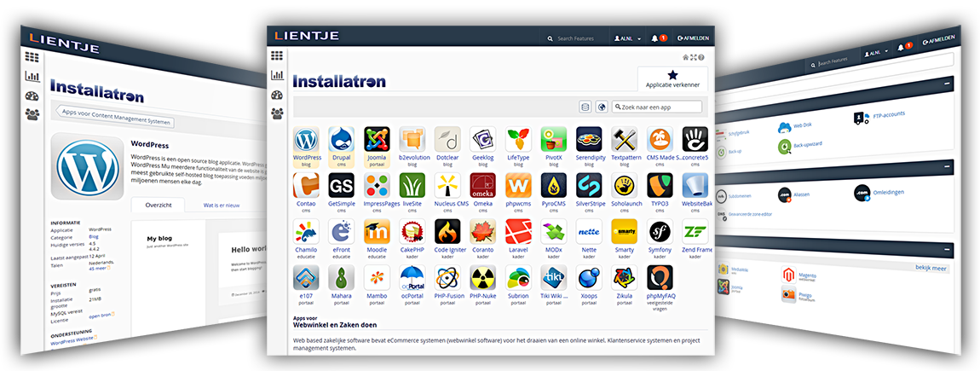Open user management icon in center sidebar
This screenshot has width=980, height=371.
tap(277, 114)
